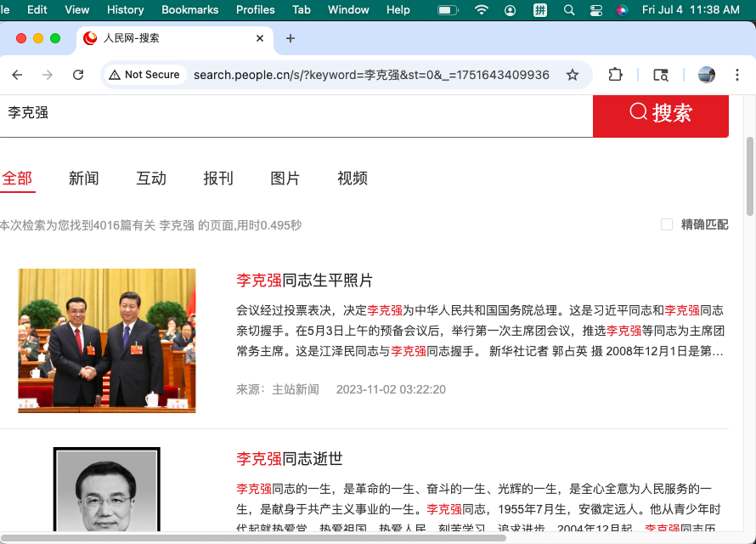Open the 李克强同志生平照片 article link
This screenshot has width=756, height=544.
[x=305, y=280]
